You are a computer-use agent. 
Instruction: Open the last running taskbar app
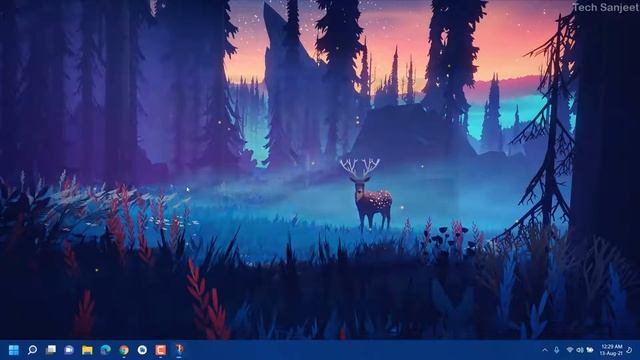(179, 349)
